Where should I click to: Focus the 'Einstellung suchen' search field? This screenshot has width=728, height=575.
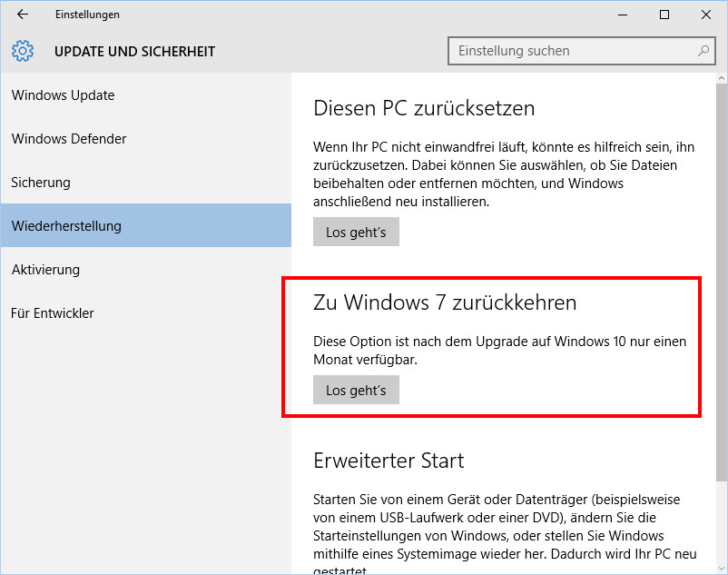[581, 51]
